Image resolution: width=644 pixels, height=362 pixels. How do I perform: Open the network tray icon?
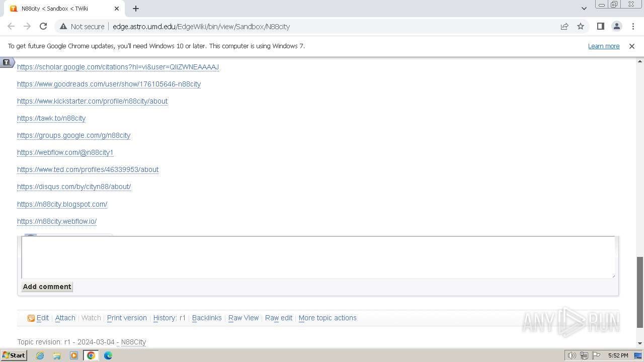(x=584, y=355)
